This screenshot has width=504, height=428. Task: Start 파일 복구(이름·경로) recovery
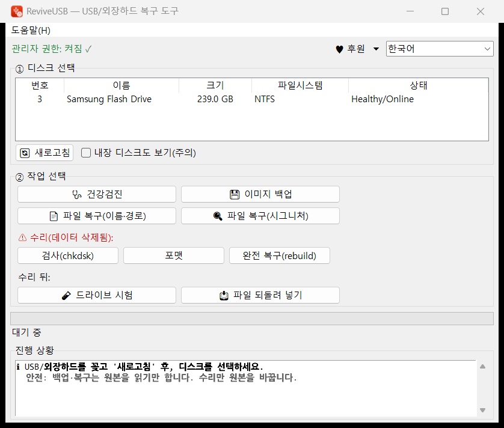(x=97, y=216)
